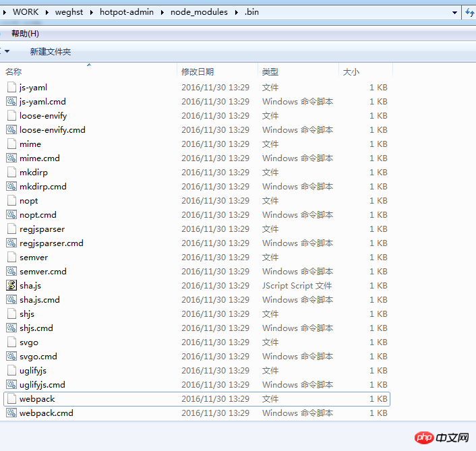Viewport: 476px width, 451px height.
Task: Sort by 修改日期 column header
Action: pos(217,71)
